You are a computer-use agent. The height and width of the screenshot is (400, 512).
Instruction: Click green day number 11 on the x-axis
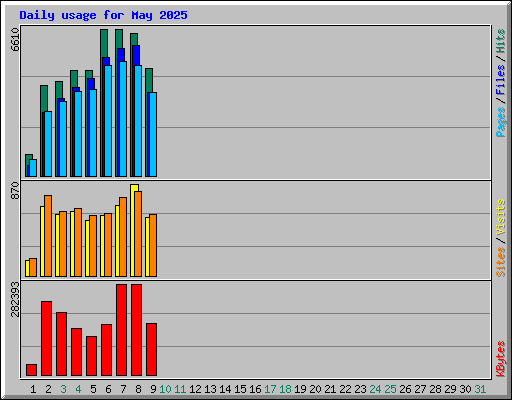(180, 389)
